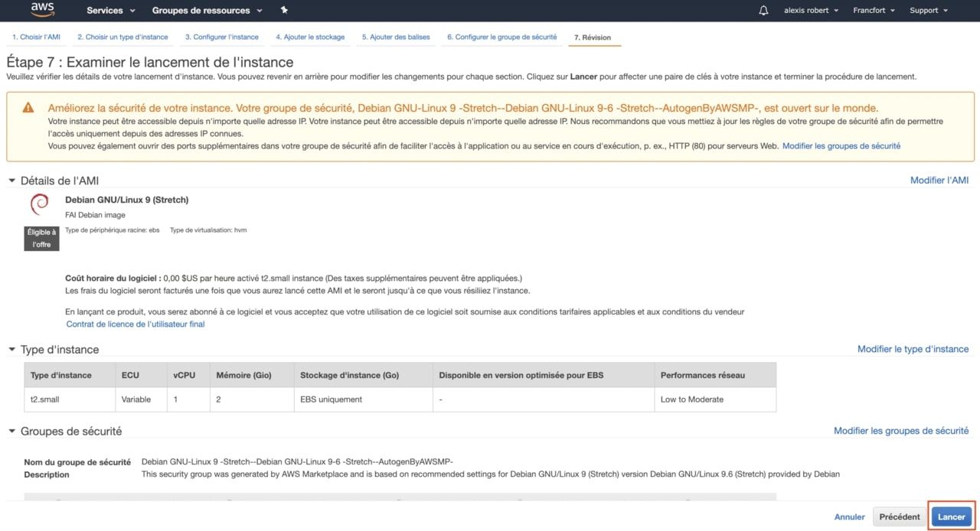Open the alexis robert account menu
Screen dimensions: 980x531
click(x=811, y=11)
